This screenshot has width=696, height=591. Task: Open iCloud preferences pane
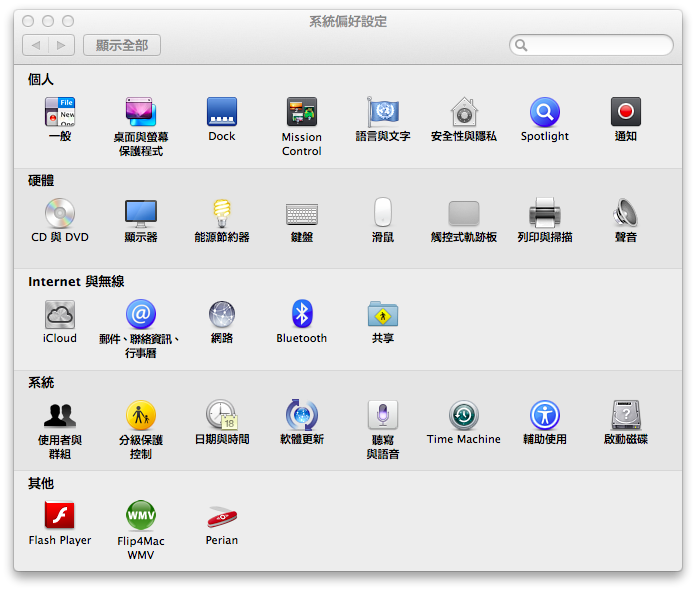(x=60, y=314)
